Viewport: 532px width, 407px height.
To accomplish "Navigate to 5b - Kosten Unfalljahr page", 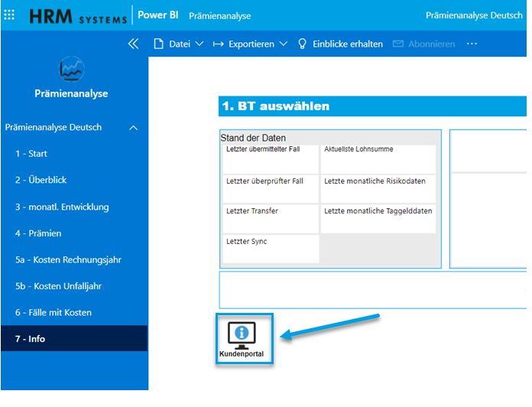I will point(58,286).
